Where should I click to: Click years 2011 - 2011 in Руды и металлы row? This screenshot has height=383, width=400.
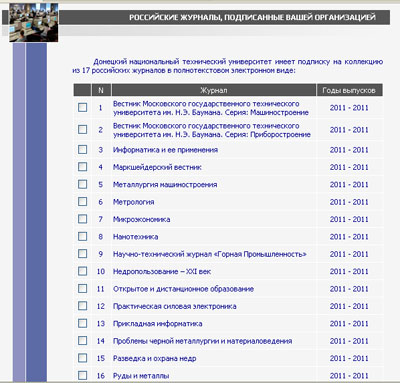(x=349, y=376)
